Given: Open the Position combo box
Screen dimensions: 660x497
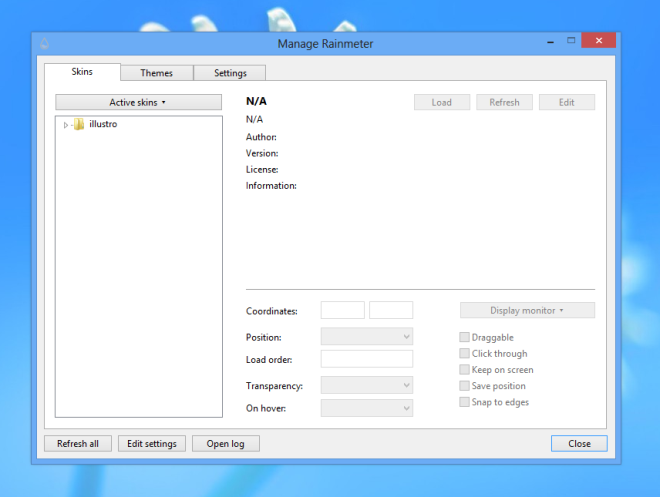Looking at the screenshot, I should click(367, 337).
